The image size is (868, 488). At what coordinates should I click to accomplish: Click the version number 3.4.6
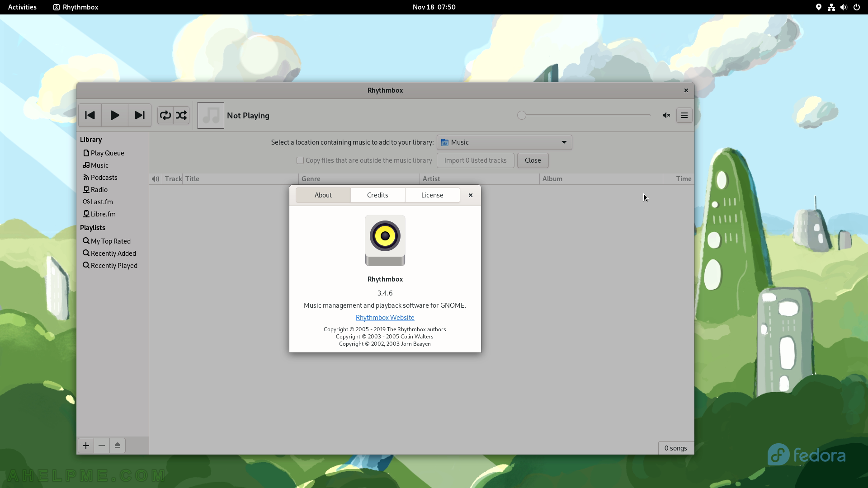[x=385, y=293]
